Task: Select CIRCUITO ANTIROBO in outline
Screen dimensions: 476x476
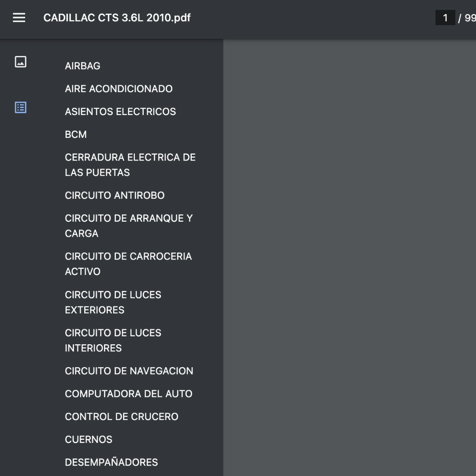Action: pos(115,195)
